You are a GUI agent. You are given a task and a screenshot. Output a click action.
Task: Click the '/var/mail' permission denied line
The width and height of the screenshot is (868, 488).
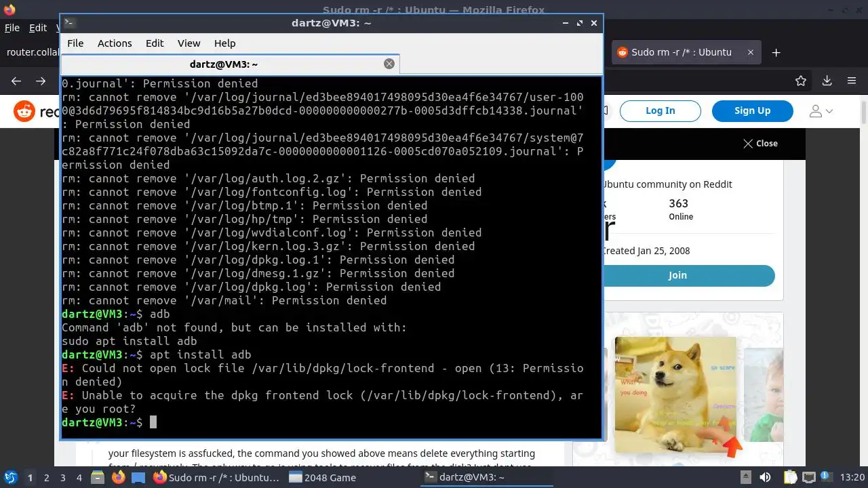[x=224, y=300]
